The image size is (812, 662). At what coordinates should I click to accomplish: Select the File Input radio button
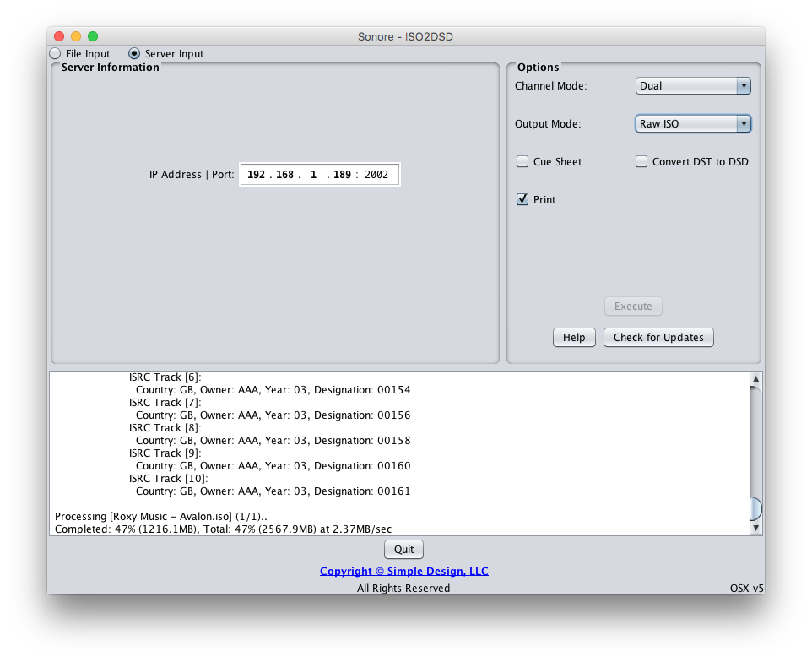(55, 53)
